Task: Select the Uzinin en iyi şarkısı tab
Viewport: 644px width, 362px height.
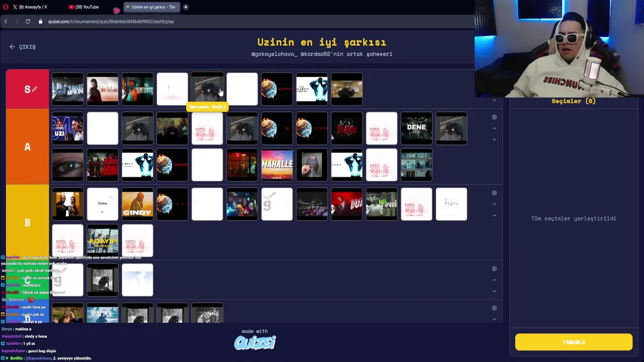Action: click(x=153, y=7)
